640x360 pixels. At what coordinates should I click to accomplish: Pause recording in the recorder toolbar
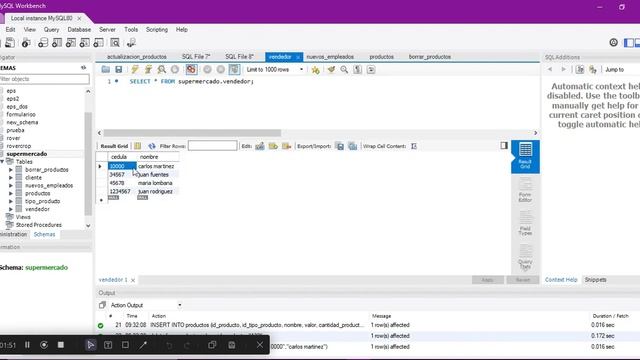tap(27, 345)
